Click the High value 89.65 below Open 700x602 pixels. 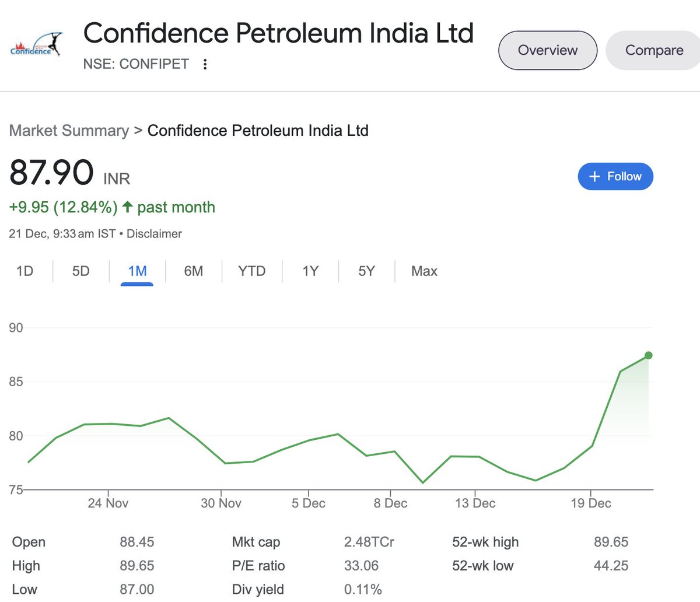[x=137, y=566]
